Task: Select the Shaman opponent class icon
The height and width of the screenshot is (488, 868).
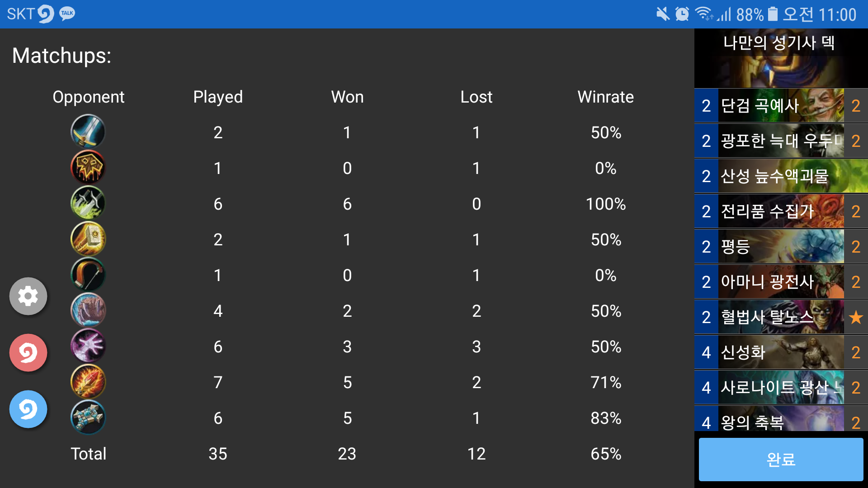Action: pos(88,167)
